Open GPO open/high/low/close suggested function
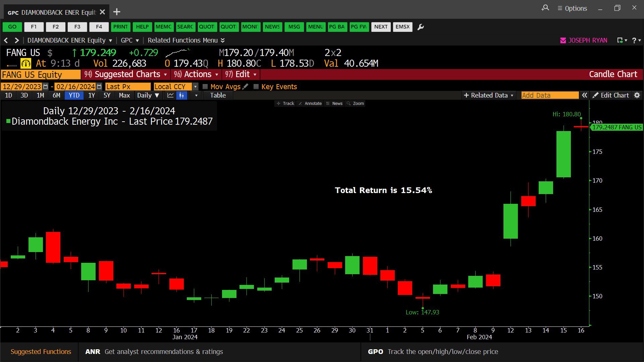This screenshot has width=644, height=362. tap(502, 352)
